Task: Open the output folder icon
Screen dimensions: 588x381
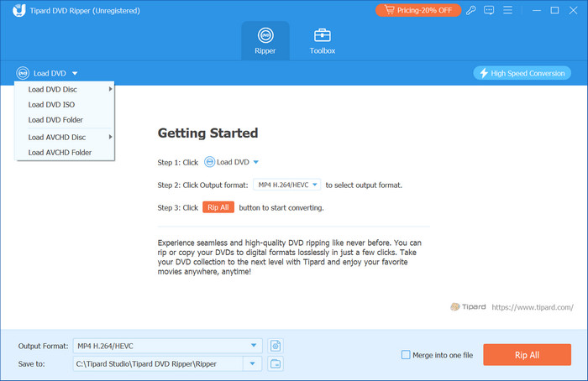Action: pyautogui.click(x=276, y=363)
